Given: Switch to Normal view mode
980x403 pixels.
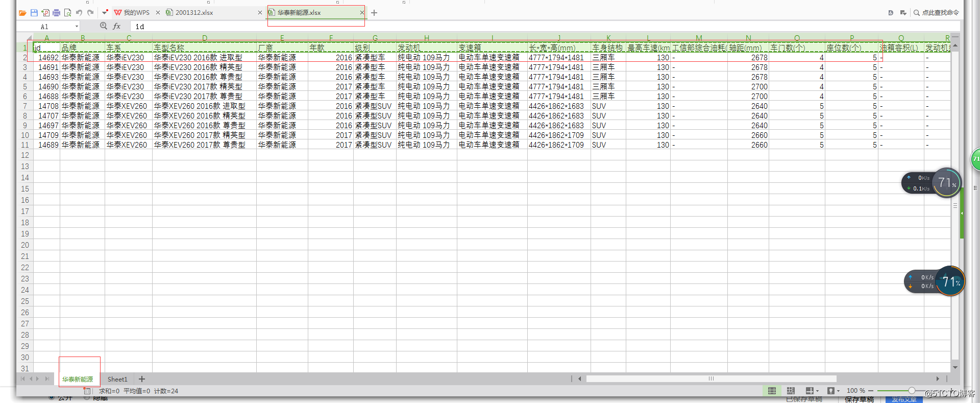Looking at the screenshot, I should coord(772,391).
